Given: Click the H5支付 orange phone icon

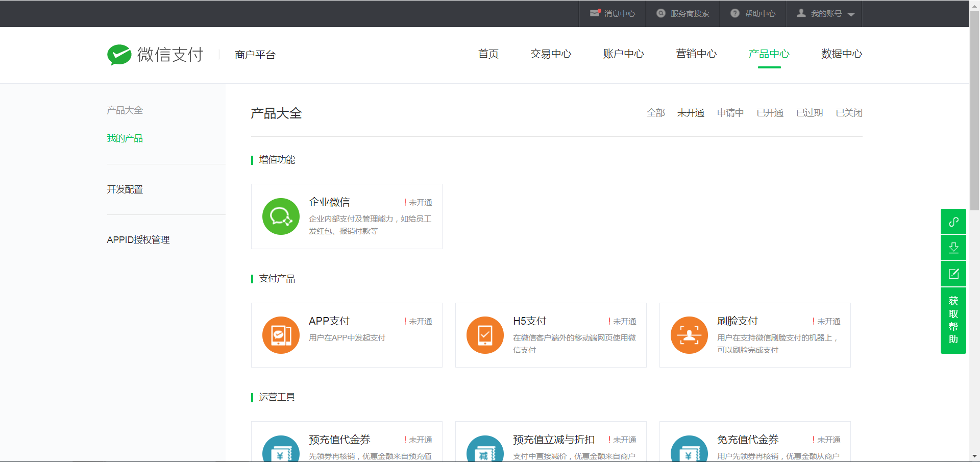Looking at the screenshot, I should (x=485, y=335).
